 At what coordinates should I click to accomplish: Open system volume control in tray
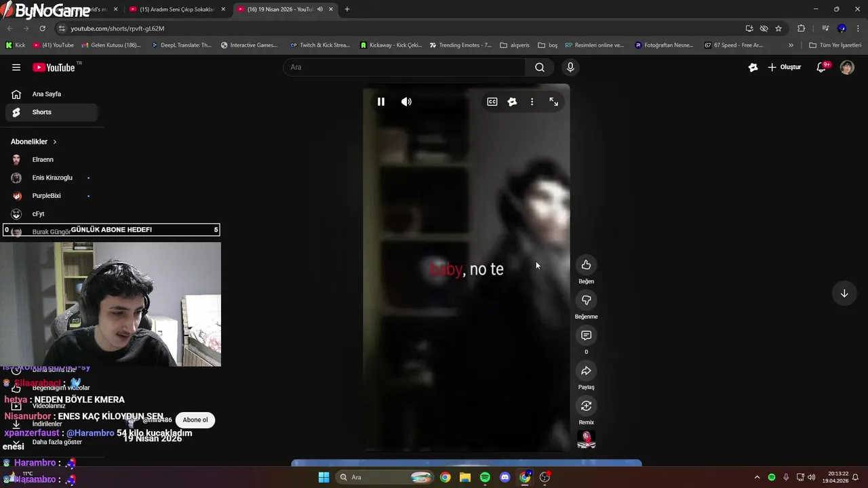point(812,477)
